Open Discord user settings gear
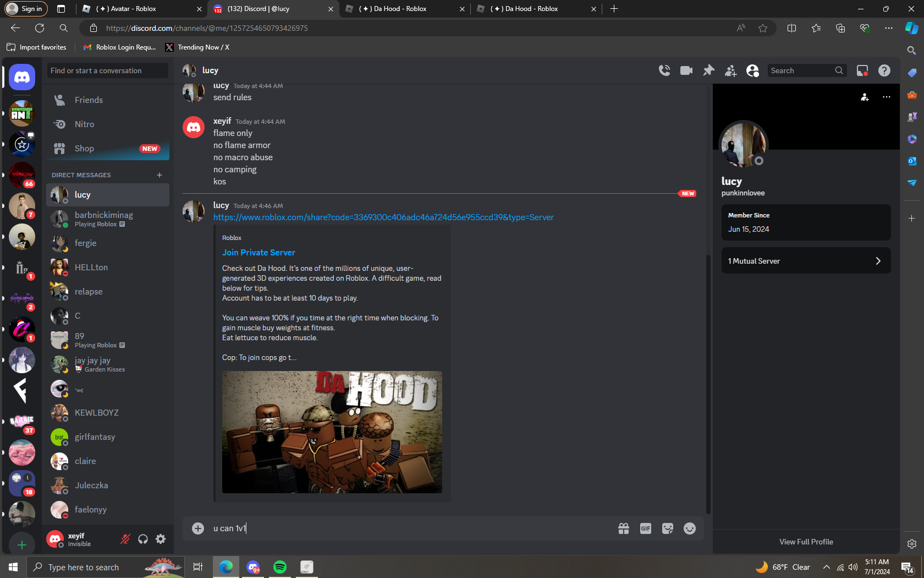924x578 pixels. [161, 539]
